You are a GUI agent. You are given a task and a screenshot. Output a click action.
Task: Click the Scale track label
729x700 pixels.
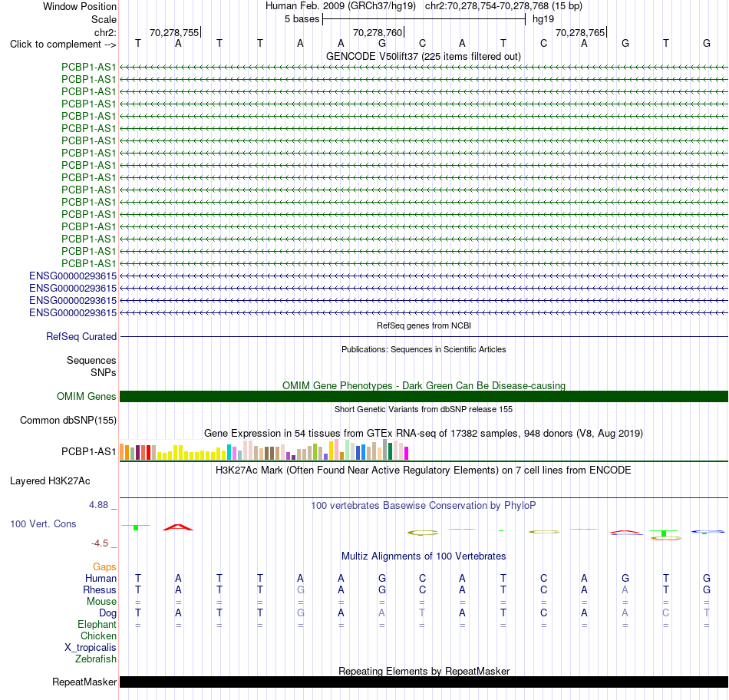click(x=104, y=19)
